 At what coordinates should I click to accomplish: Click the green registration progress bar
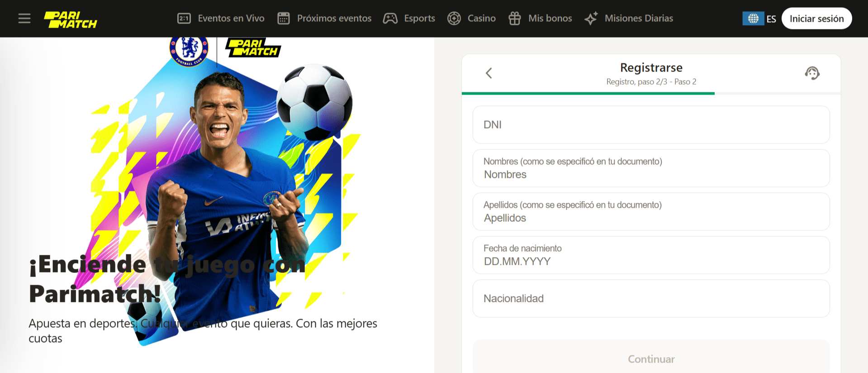point(588,93)
